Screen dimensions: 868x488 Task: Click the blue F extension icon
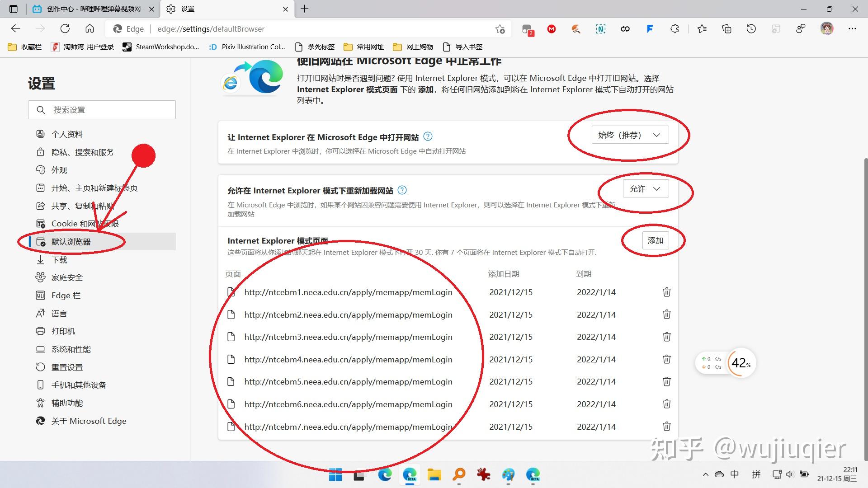pos(650,29)
